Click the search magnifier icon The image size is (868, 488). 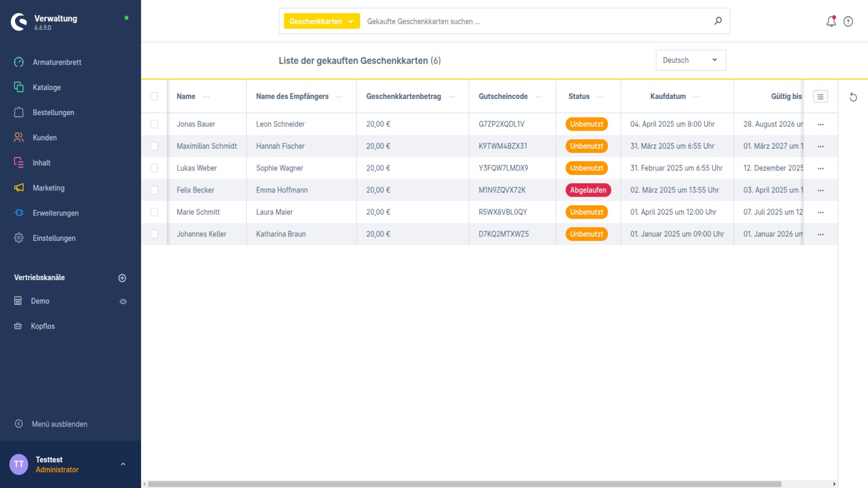718,21
